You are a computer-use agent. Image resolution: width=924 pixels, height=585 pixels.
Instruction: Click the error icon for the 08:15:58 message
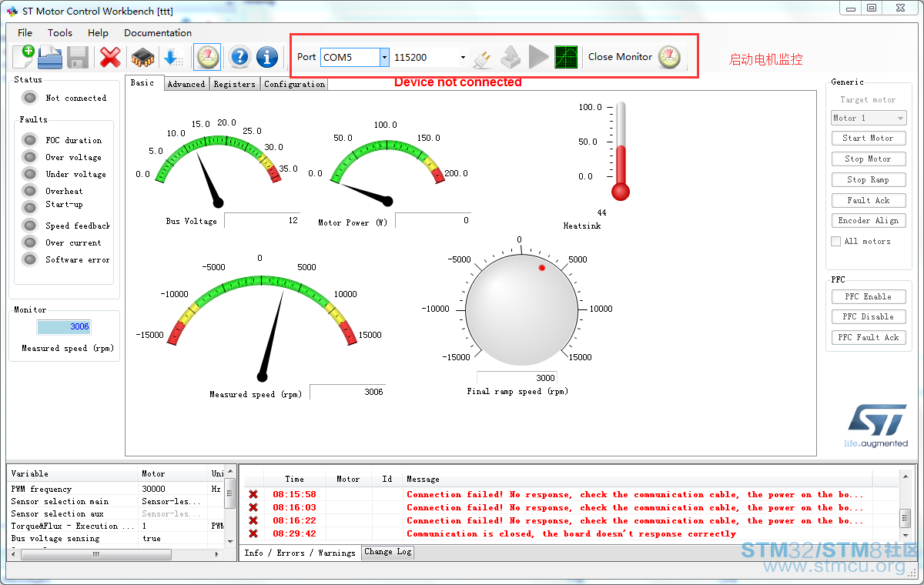tap(253, 494)
